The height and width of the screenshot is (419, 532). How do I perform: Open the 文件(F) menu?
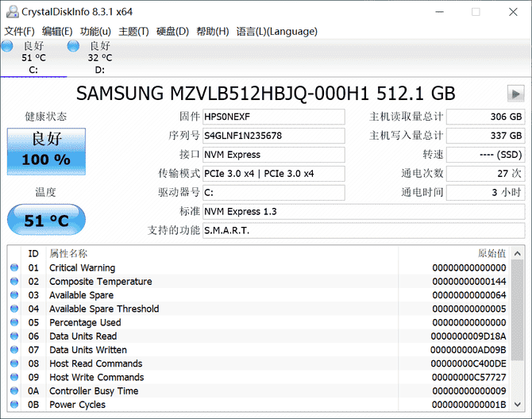pos(19,31)
